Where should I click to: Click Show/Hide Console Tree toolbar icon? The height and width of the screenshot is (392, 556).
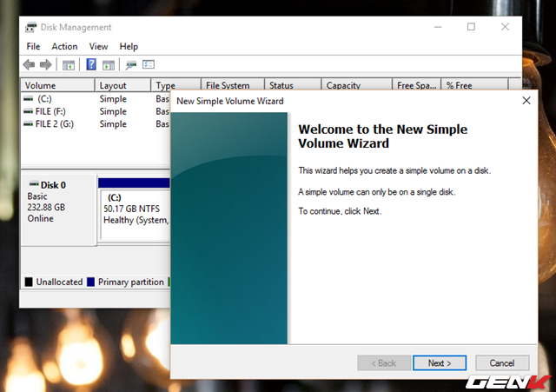click(68, 64)
